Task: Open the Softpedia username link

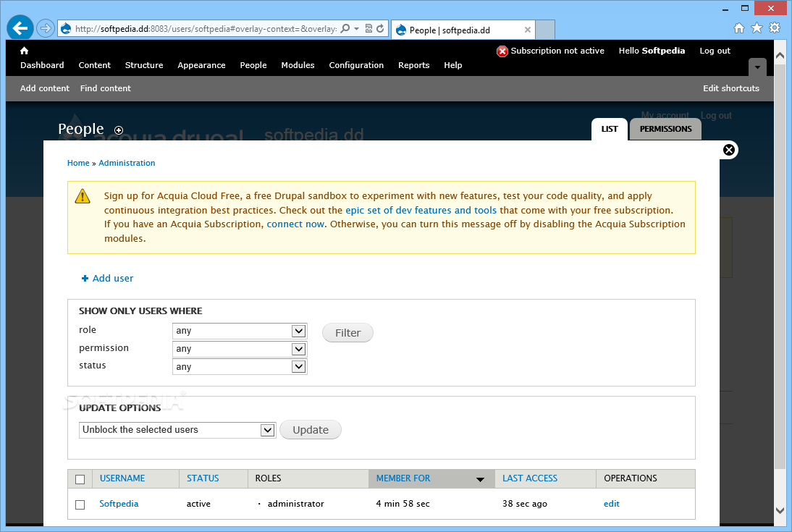Action: pyautogui.click(x=119, y=504)
